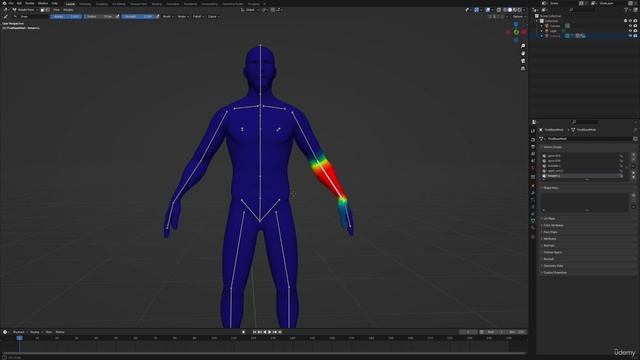Image resolution: width=640 pixels, height=360 pixels.
Task: Select solid viewport shading icon
Action: tap(510, 10)
